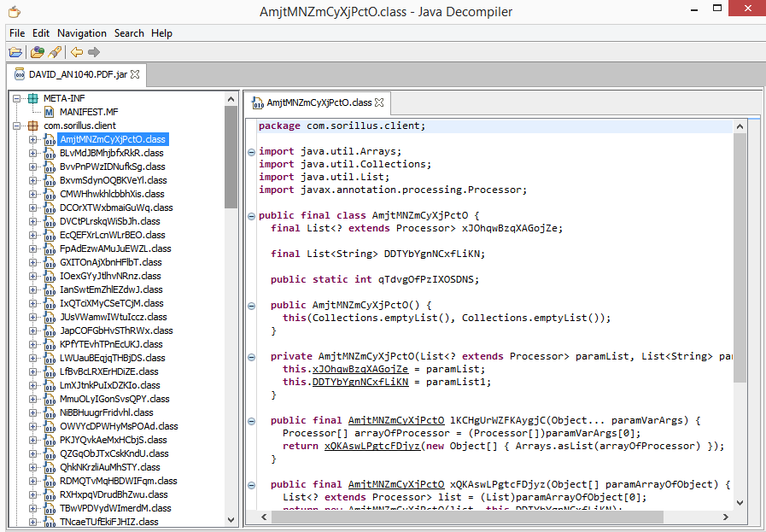Click the Open File folder icon
The width and height of the screenshot is (766, 532).
15,52
